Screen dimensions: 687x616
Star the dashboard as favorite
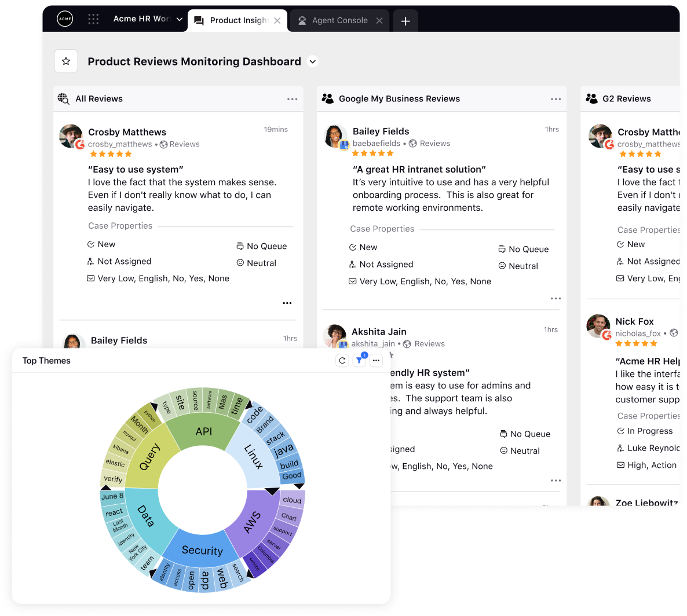(66, 61)
